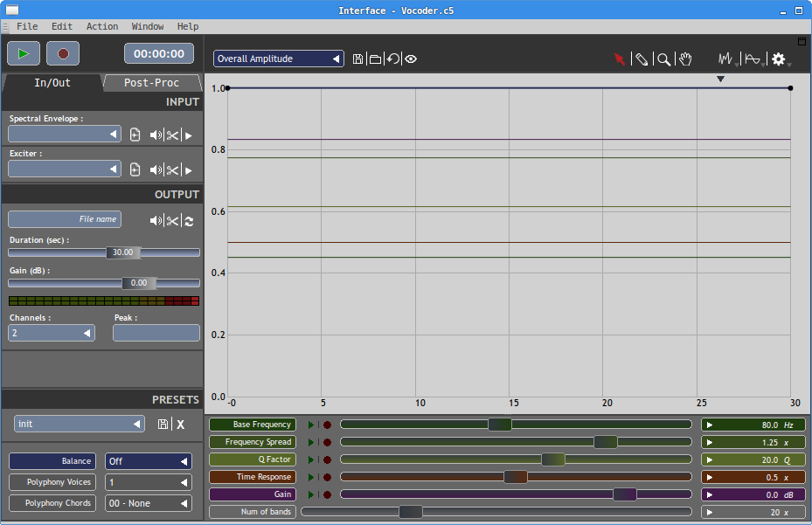Click the output File name field

pyautogui.click(x=65, y=219)
